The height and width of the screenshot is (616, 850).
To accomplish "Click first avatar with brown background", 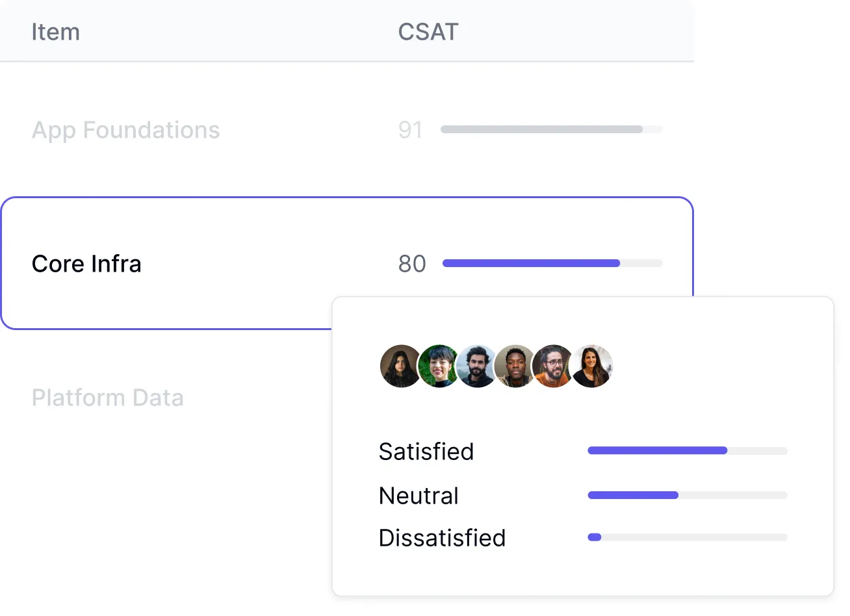I will [399, 366].
